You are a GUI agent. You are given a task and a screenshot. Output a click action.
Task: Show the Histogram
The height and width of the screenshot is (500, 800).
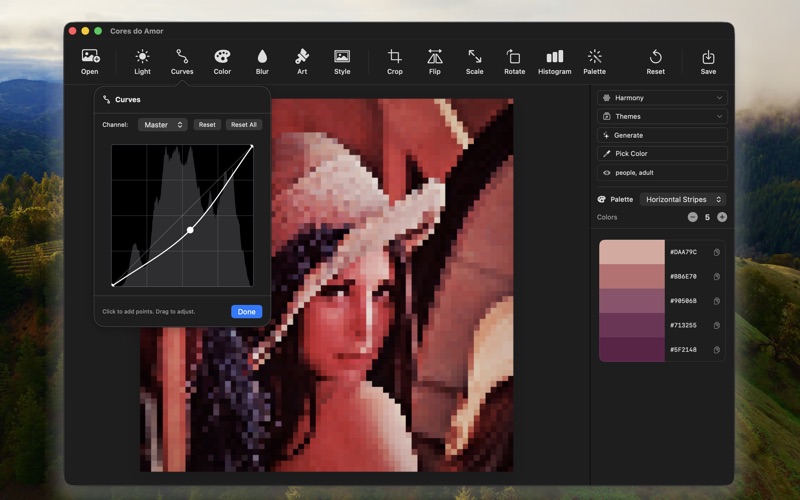click(555, 62)
